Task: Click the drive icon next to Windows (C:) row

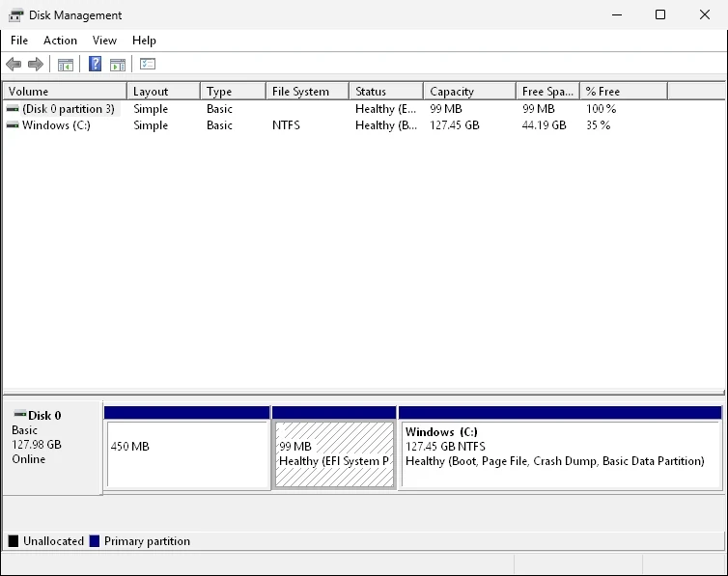Action: click(13, 125)
